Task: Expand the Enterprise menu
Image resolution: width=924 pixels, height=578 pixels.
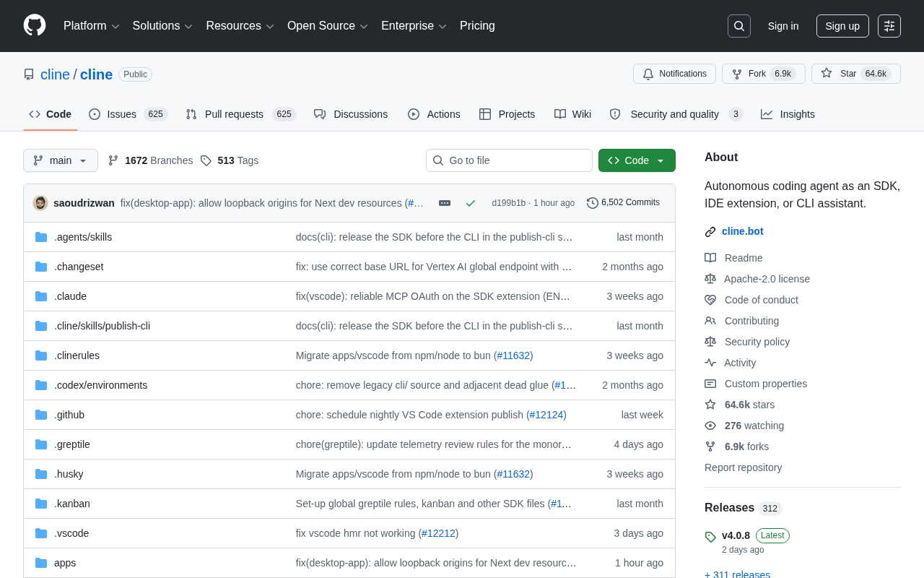Action: click(414, 26)
